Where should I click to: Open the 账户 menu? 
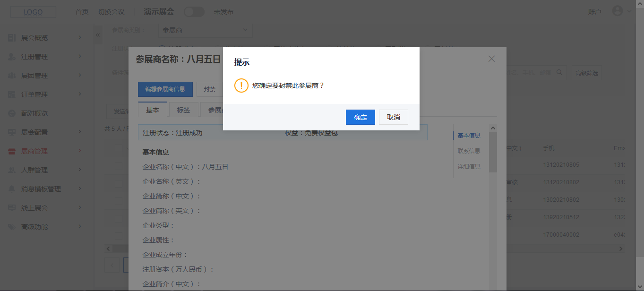(594, 12)
